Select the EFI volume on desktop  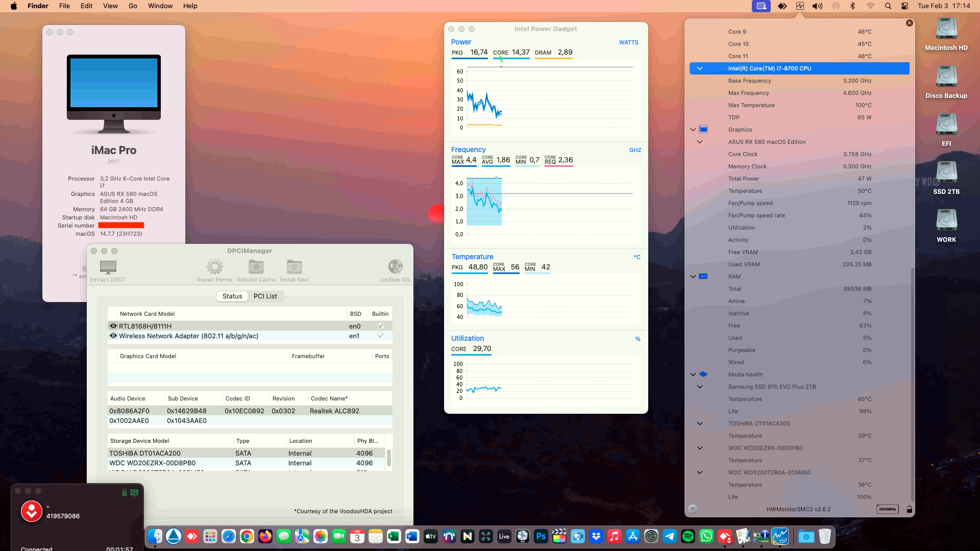946,130
